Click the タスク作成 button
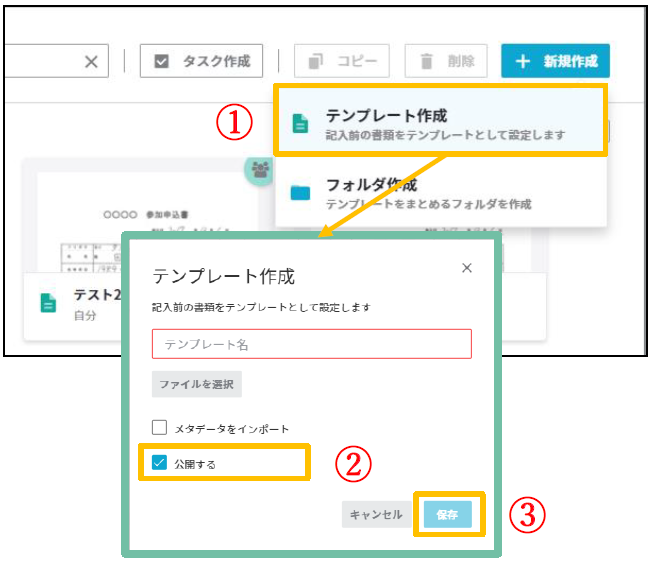Viewport: 650px width, 566px height. 202,61
